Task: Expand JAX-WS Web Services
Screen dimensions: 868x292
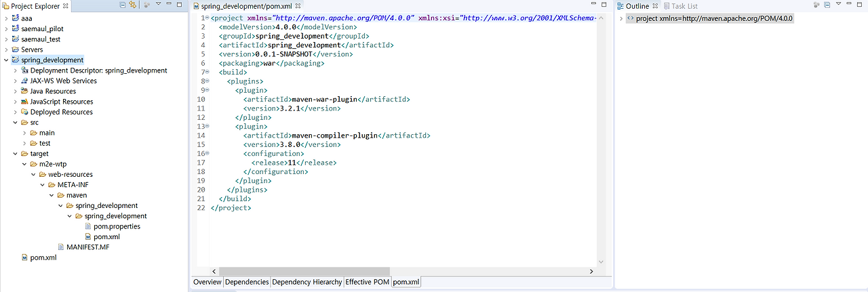Action: [x=15, y=81]
